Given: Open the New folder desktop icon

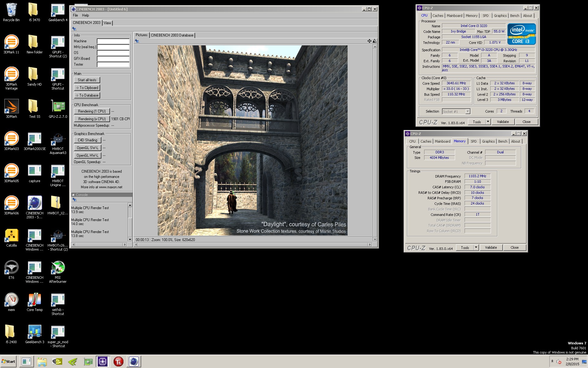Looking at the screenshot, I should tap(34, 44).
